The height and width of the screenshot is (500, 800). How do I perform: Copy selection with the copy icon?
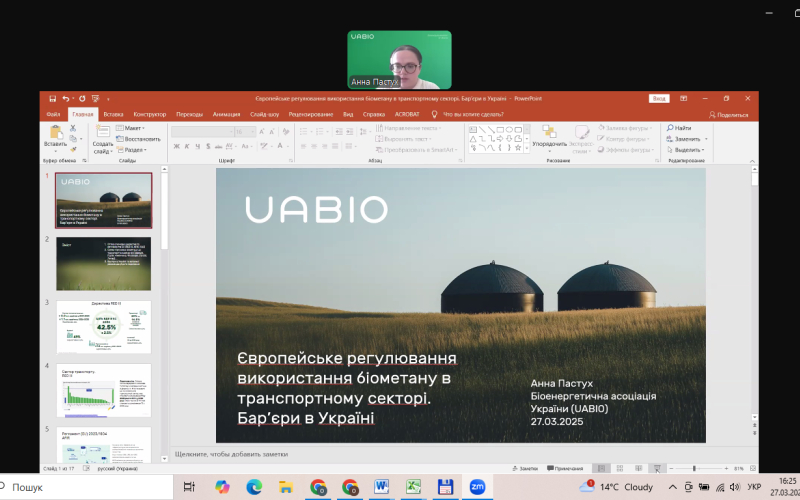[73, 139]
